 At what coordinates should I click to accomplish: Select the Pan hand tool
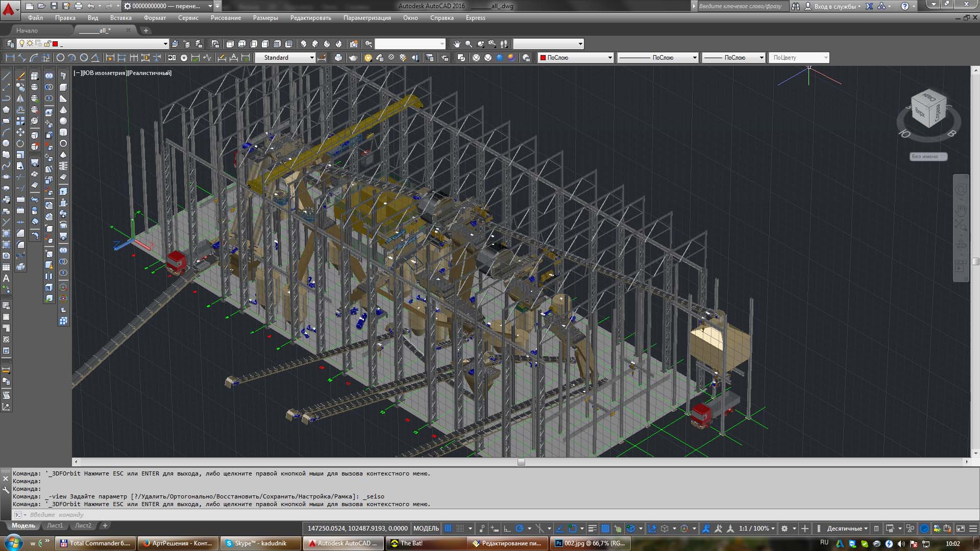(456, 44)
